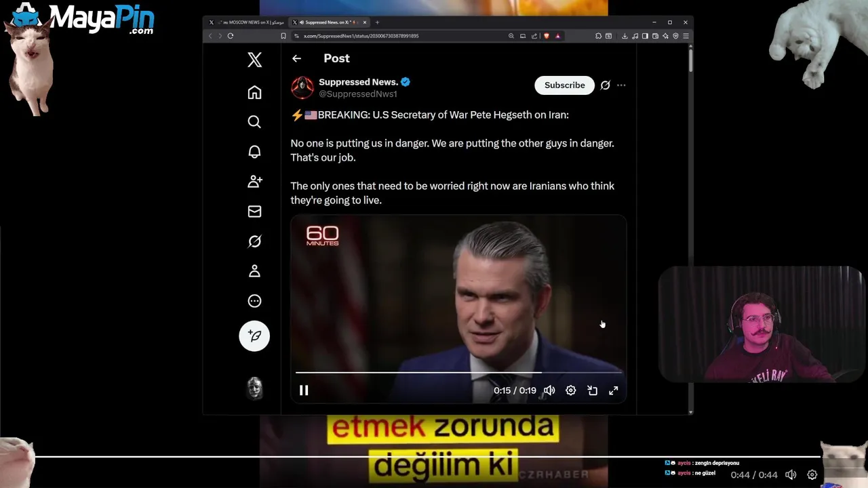Screen dimensions: 868x488
Task: Open zoom magnifier in address bar
Action: tap(511, 36)
